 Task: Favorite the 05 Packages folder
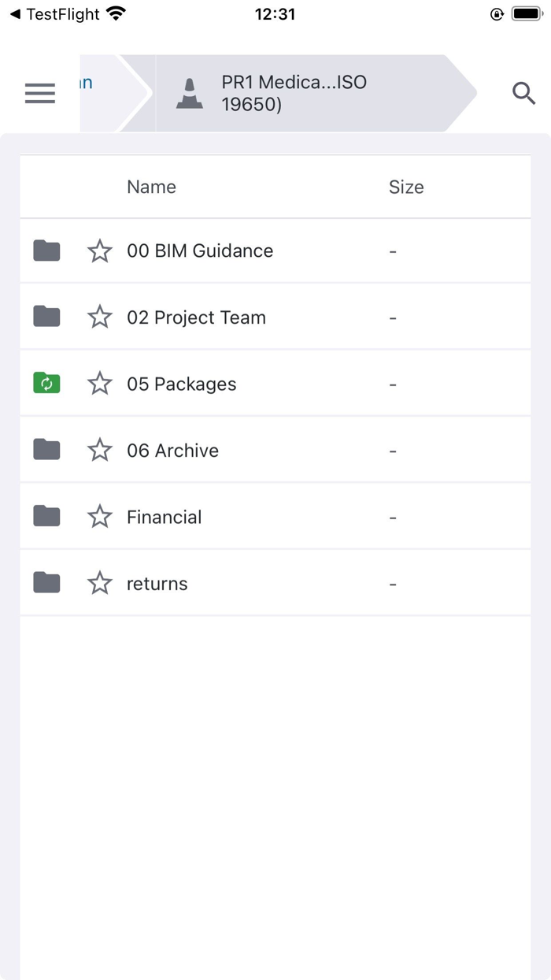click(100, 383)
